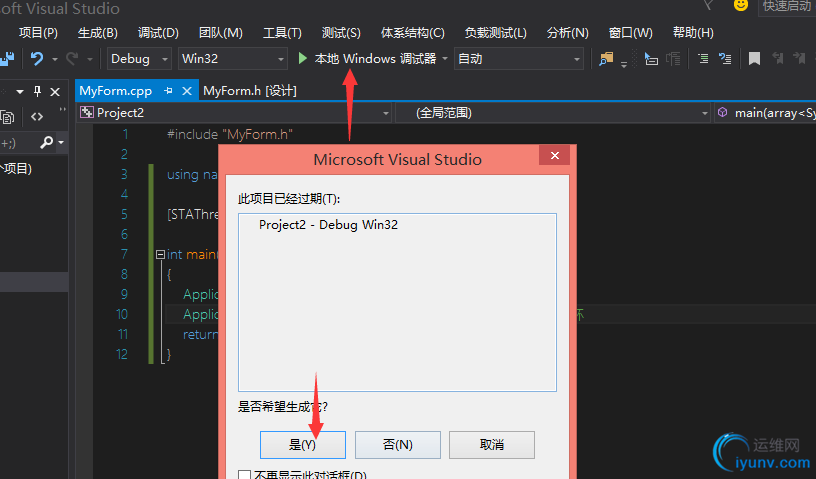The width and height of the screenshot is (816, 479).
Task: Undo the last edit with the blue arrow
Action: click(x=37, y=58)
